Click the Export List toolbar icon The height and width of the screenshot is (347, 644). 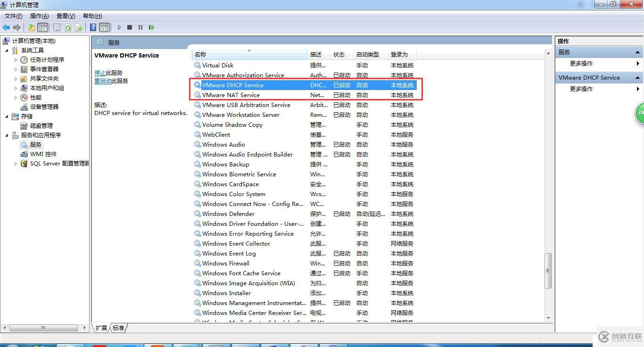79,27
